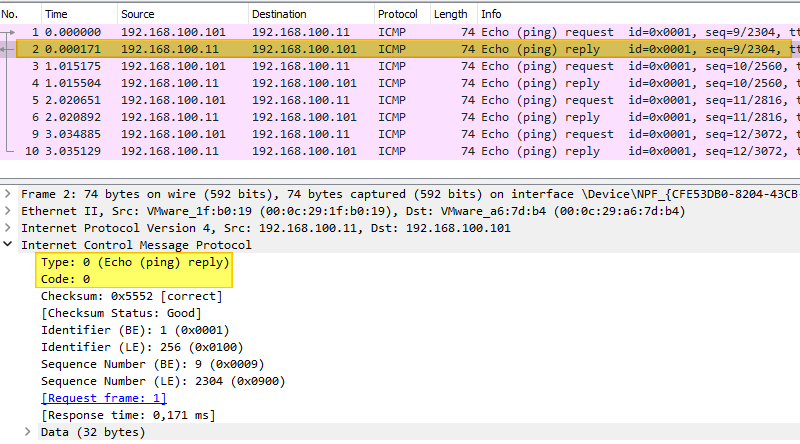This screenshot has width=800, height=444.
Task: Sort packets by the Destination column
Action: coord(311,14)
